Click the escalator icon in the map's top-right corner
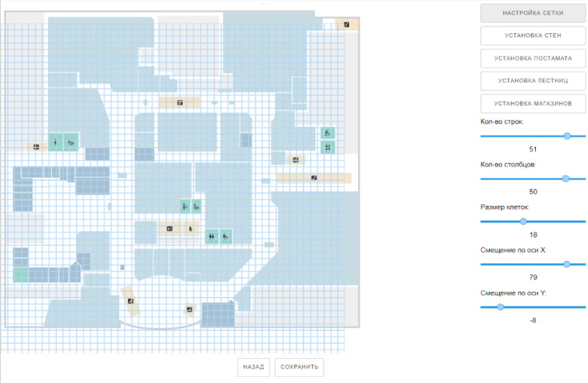The image size is (588, 383). tap(347, 24)
